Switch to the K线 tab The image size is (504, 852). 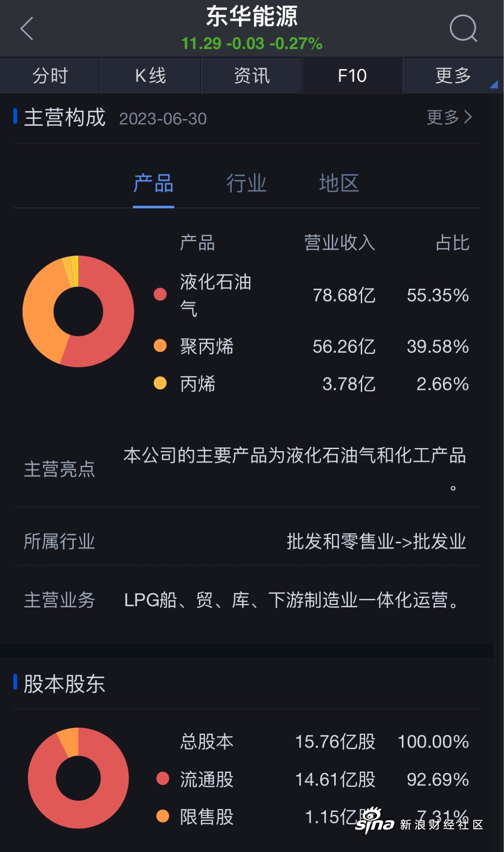(151, 76)
